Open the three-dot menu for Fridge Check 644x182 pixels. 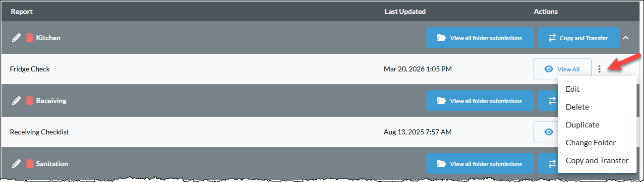[599, 69]
